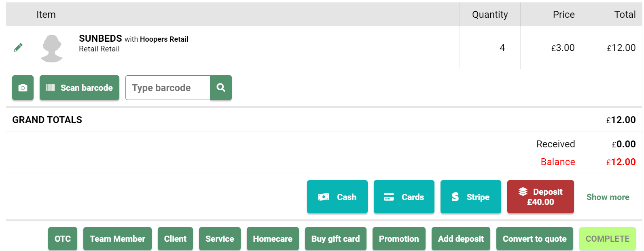Open the Promotion option
This screenshot has width=644, height=251.
(399, 239)
